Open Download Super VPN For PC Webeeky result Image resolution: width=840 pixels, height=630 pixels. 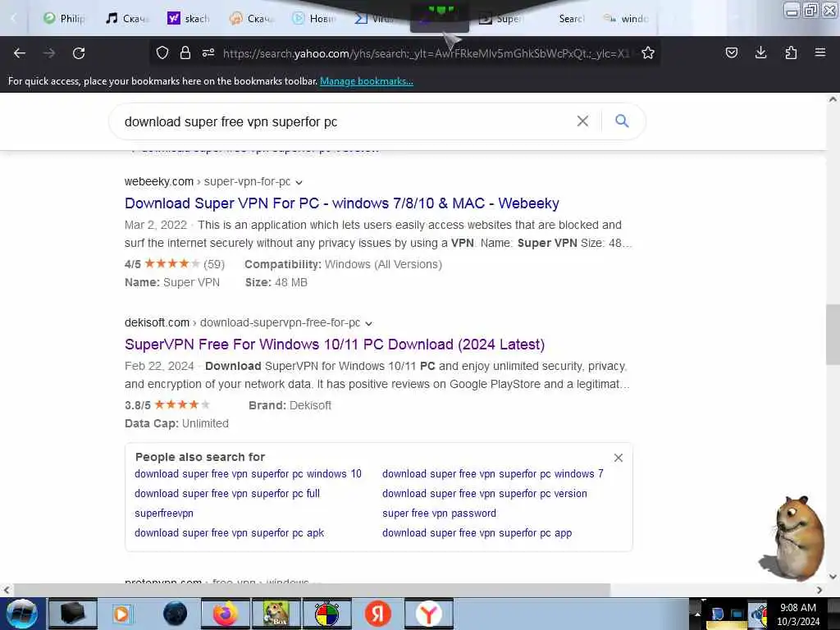pos(342,203)
